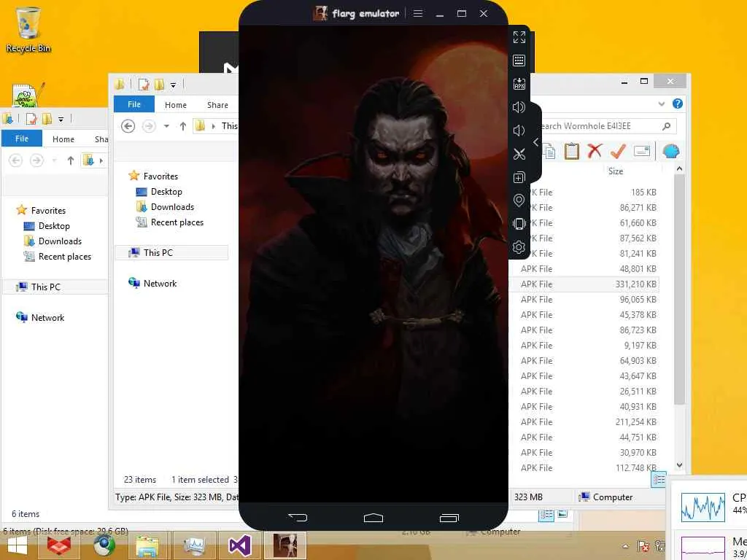Viewport: 747px width, 560px height.
Task: Open the emulator settings gear
Action: click(x=519, y=246)
